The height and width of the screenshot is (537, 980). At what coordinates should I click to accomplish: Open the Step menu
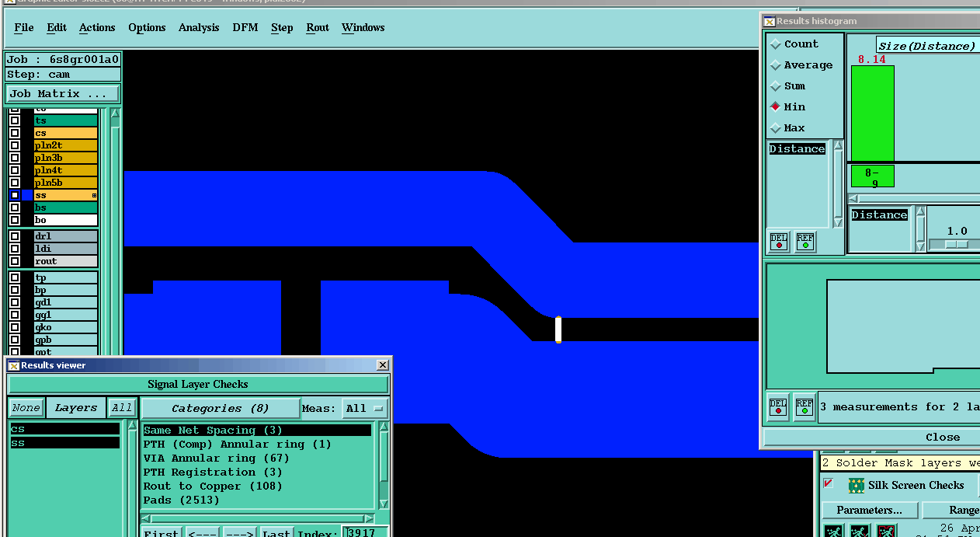[x=282, y=27]
